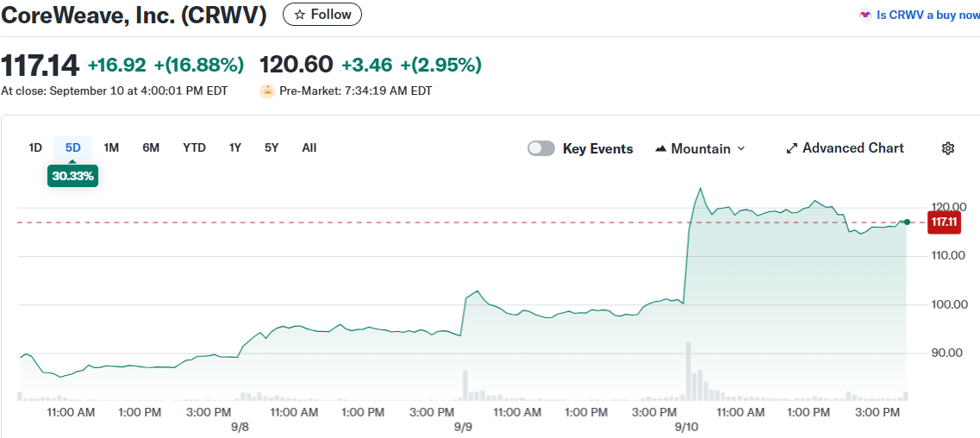The width and height of the screenshot is (980, 438).
Task: Open the chart settings gear icon
Action: [947, 148]
